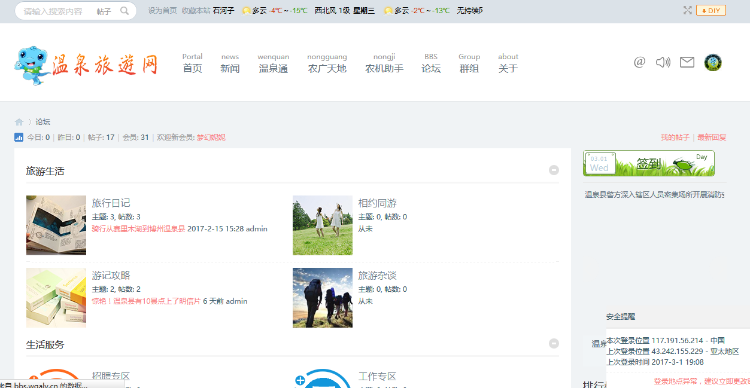This screenshot has height=388, width=750.
Task: Click the 温泉旅游网 site logo
Action: click(86, 65)
